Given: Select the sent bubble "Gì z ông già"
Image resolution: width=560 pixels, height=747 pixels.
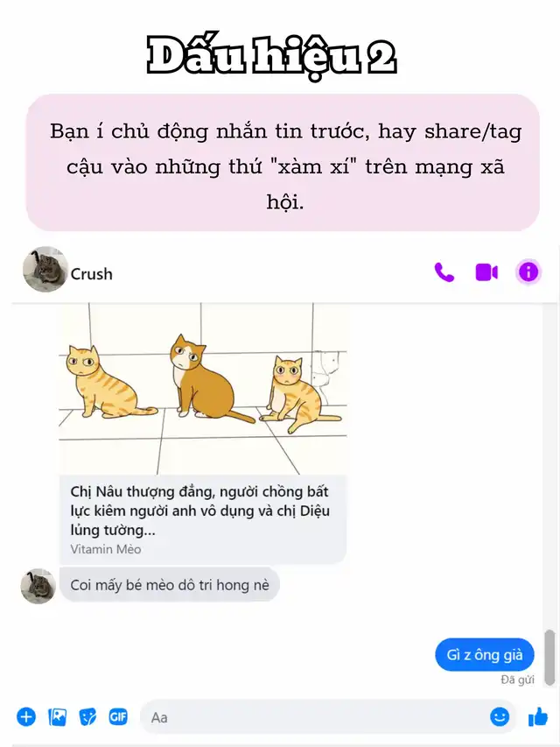Looking at the screenshot, I should 484,654.
